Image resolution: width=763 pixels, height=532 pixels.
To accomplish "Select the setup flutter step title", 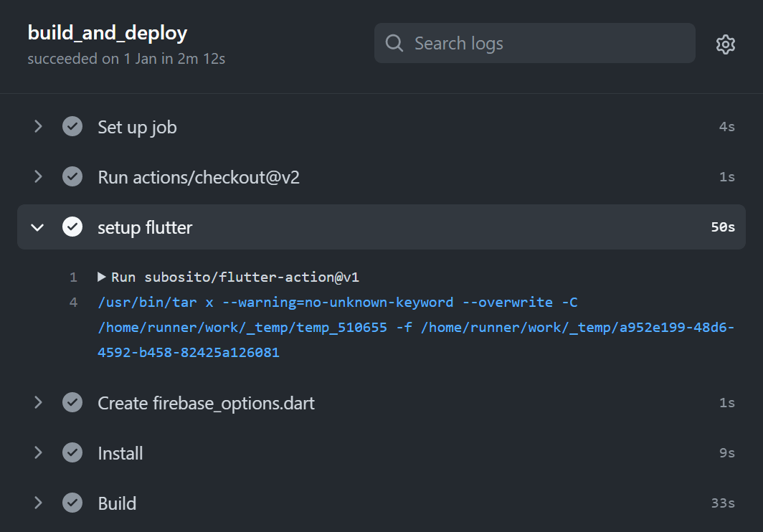I will tap(145, 228).
